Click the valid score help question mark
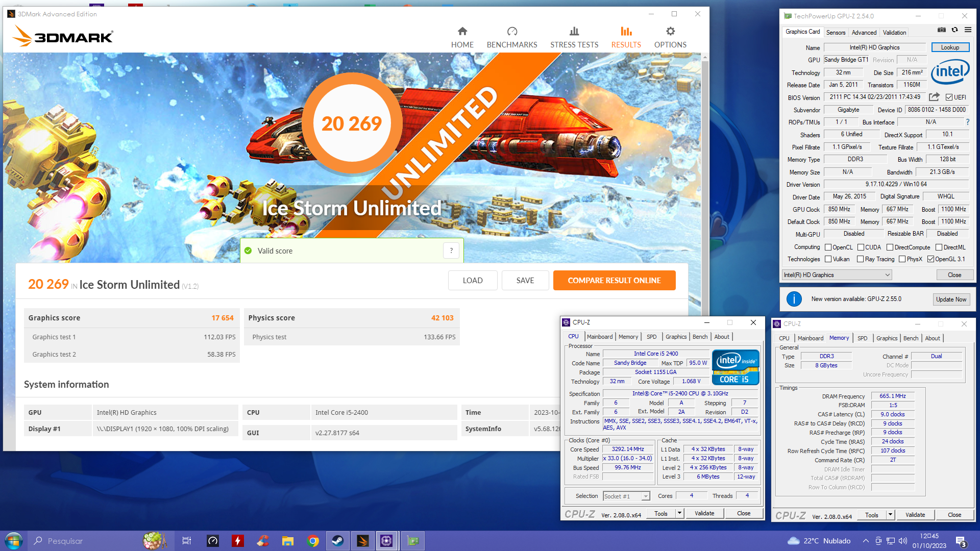 click(451, 251)
